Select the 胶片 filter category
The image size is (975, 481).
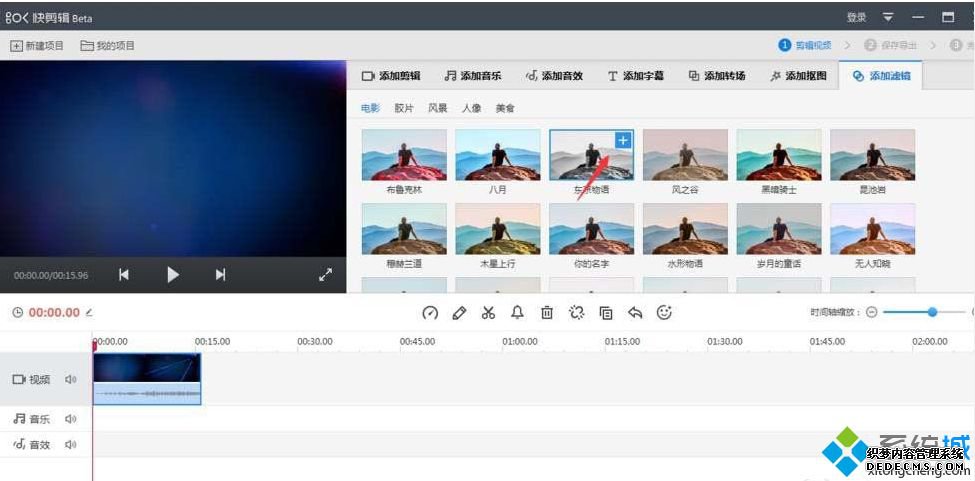point(404,108)
